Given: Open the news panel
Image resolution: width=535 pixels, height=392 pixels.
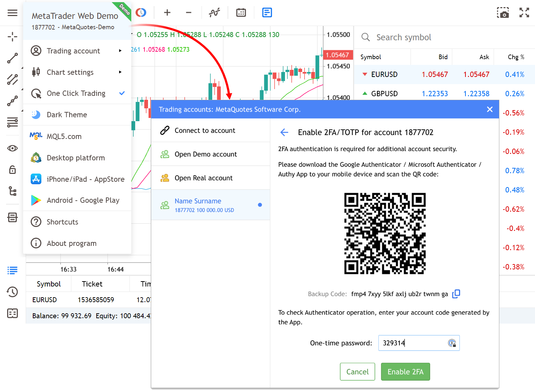Looking at the screenshot, I should coord(267,12).
